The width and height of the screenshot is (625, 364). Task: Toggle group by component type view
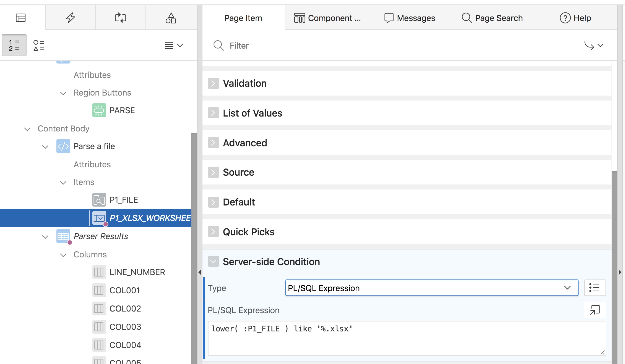39,45
